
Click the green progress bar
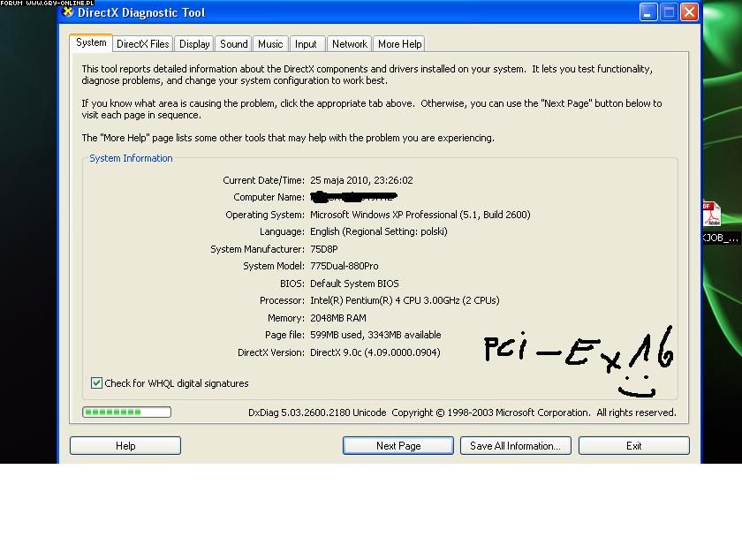[x=126, y=412]
